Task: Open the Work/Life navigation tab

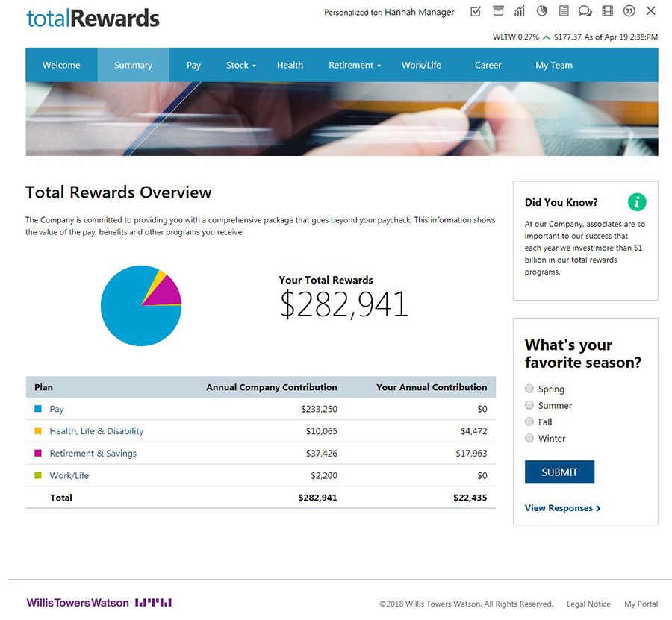Action: click(x=421, y=65)
